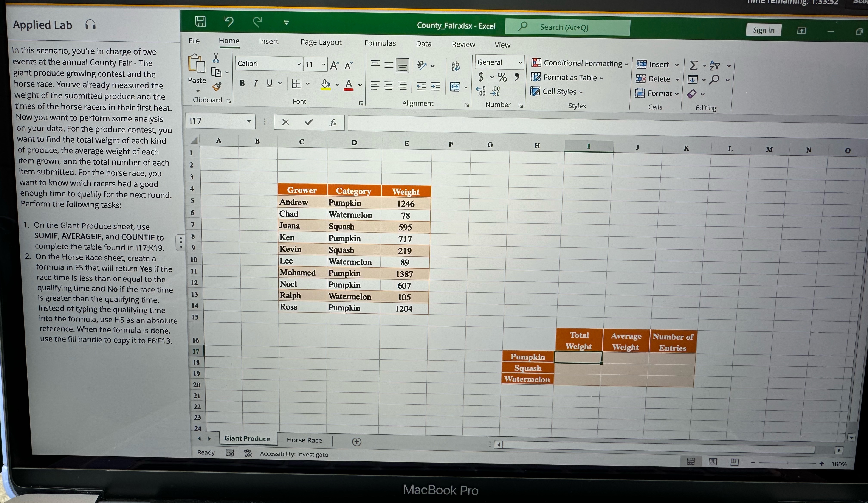Switch to the Horse Race sheet tab

tap(304, 440)
